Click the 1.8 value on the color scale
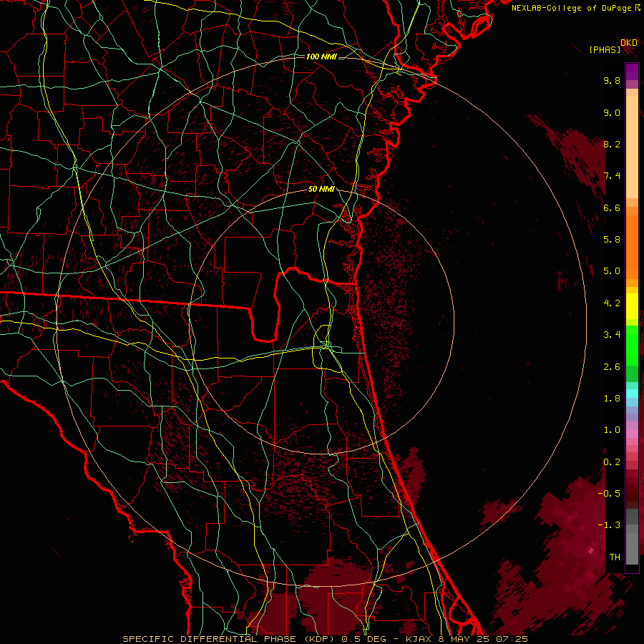This screenshot has width=644, height=644. coord(612,399)
